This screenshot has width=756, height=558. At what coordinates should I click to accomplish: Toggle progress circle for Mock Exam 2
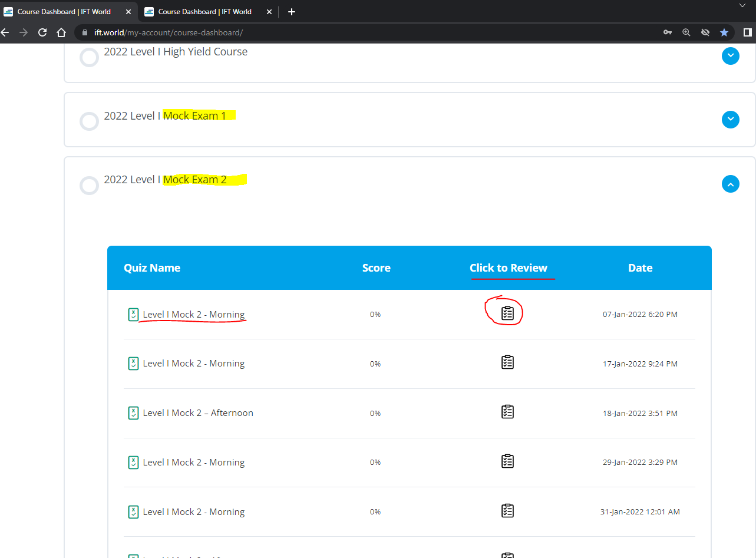[x=89, y=185]
